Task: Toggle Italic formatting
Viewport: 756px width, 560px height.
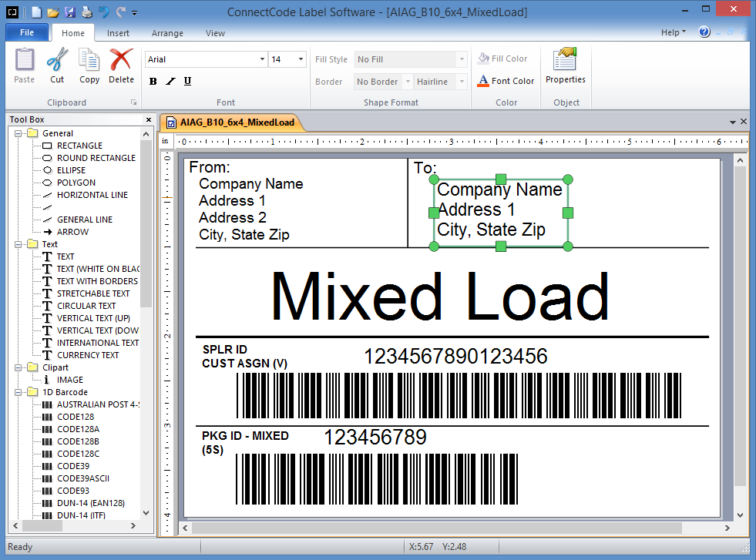Action: [170, 81]
